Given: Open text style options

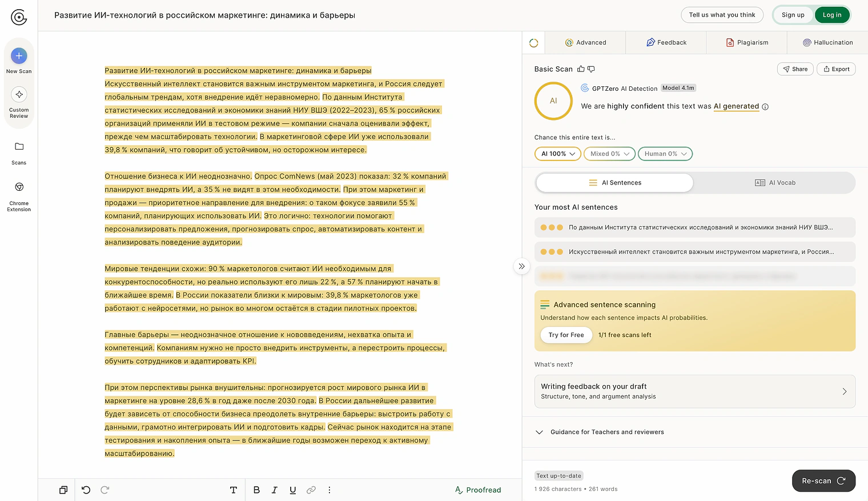Looking at the screenshot, I should pyautogui.click(x=234, y=490).
